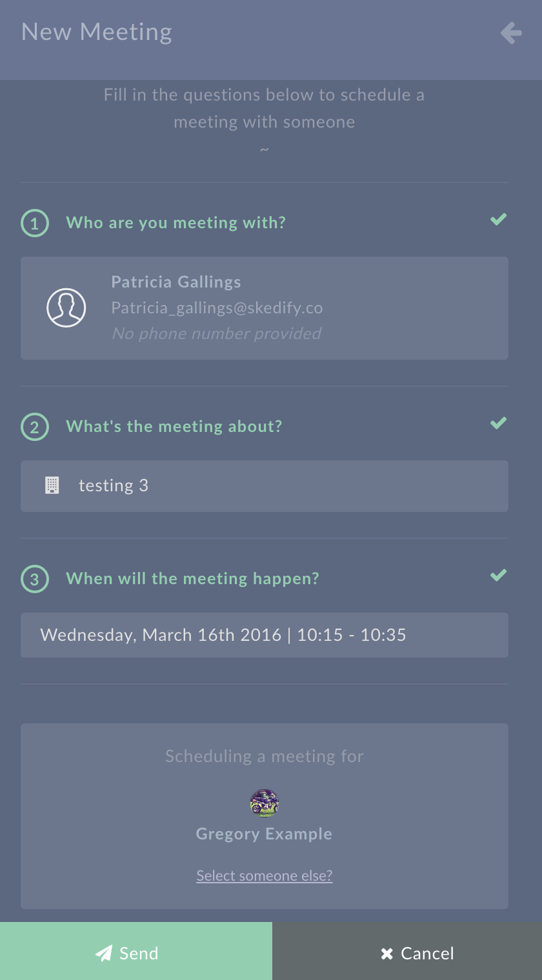
Task: Click checkmark for 'When will the meeting happen?'
Action: pos(498,575)
